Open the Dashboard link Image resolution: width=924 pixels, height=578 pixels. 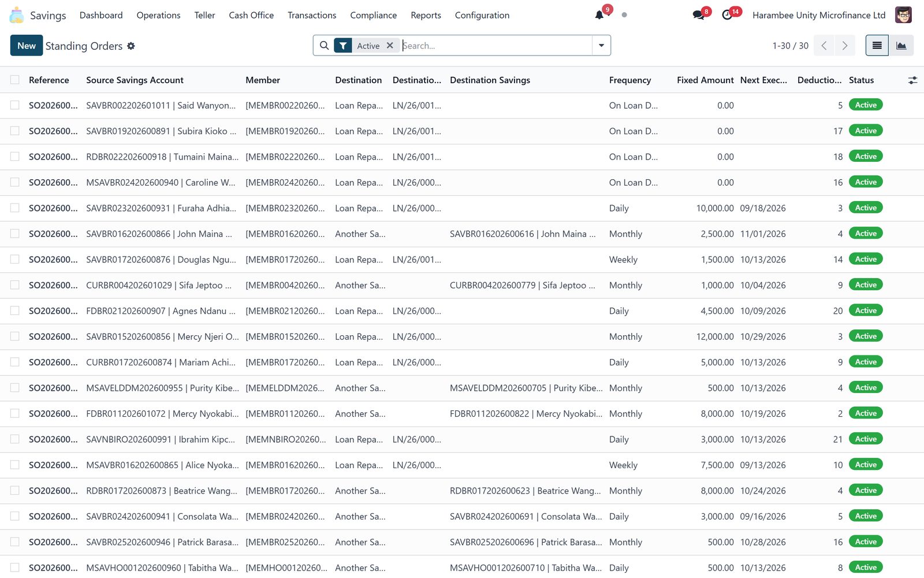point(101,15)
